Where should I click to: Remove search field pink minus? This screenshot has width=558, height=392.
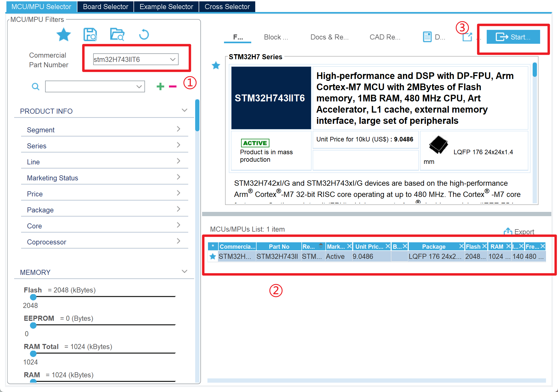click(x=173, y=86)
